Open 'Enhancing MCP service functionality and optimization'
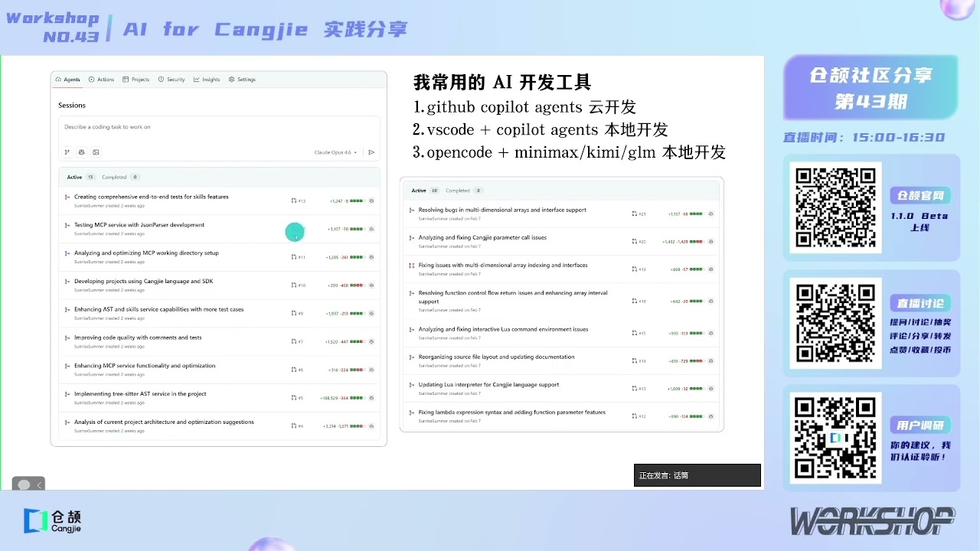The height and width of the screenshot is (551, 980). pos(145,366)
